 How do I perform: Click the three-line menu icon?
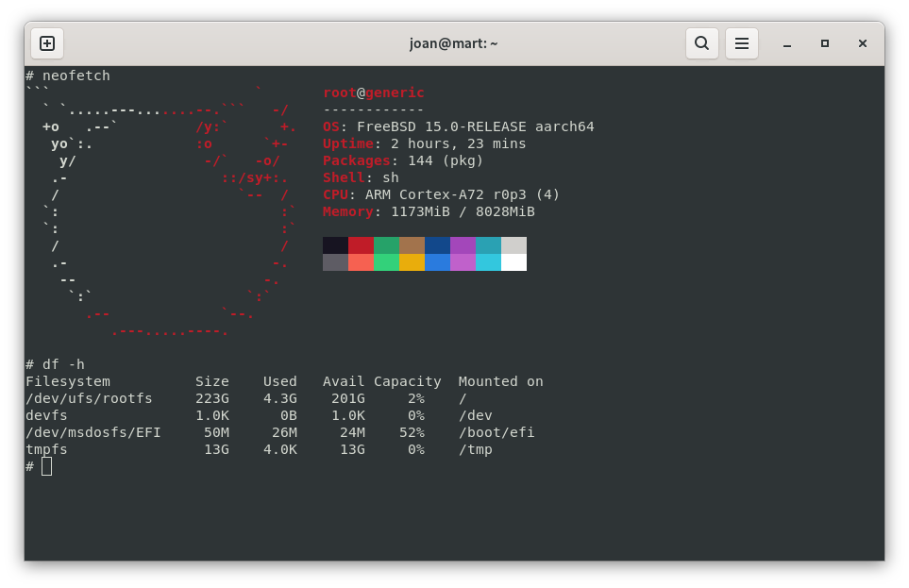tap(741, 43)
